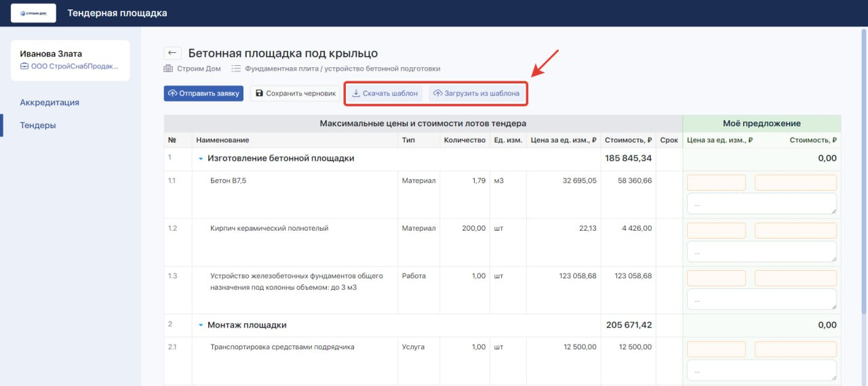Image resolution: width=868 pixels, height=386 pixels.
Task: Click unit price field for Бетон В7,5
Action: 716,182
